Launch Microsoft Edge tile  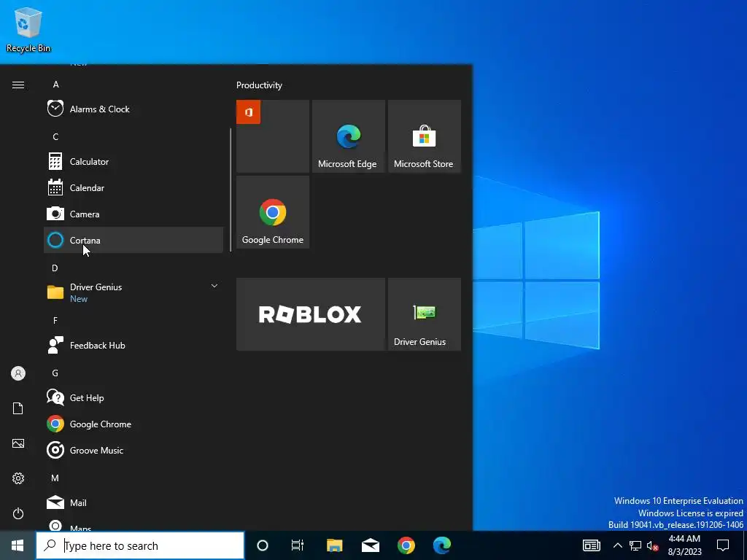[348, 136]
